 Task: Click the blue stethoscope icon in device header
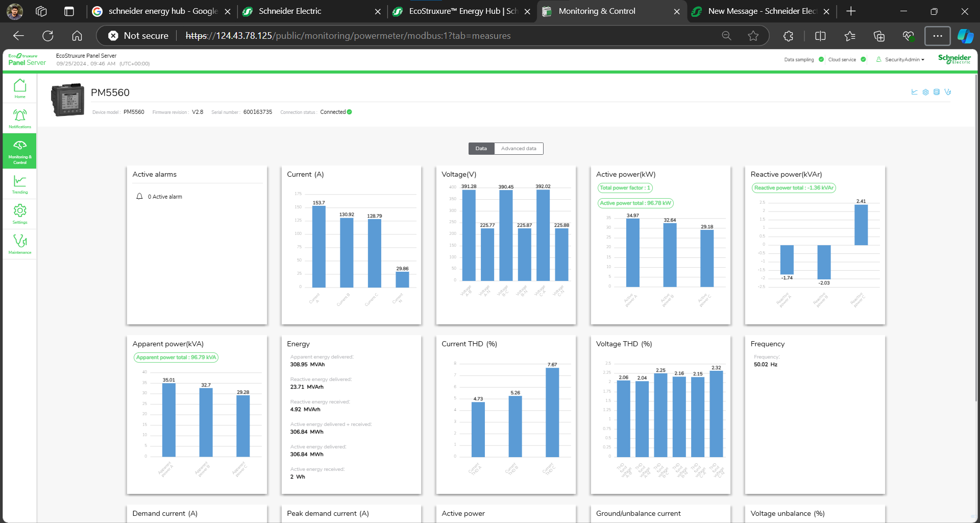(x=948, y=92)
